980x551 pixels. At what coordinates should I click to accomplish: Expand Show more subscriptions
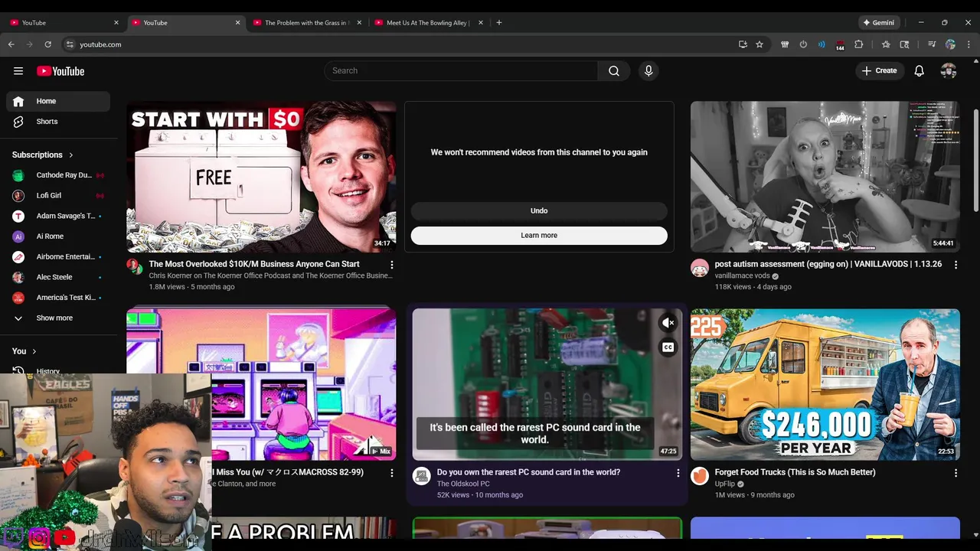pos(55,318)
